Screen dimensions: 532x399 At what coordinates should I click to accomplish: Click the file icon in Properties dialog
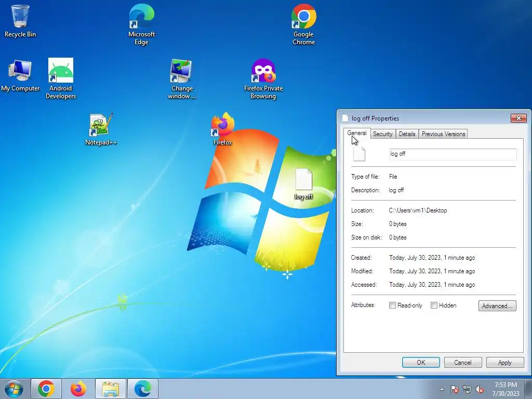(360, 154)
